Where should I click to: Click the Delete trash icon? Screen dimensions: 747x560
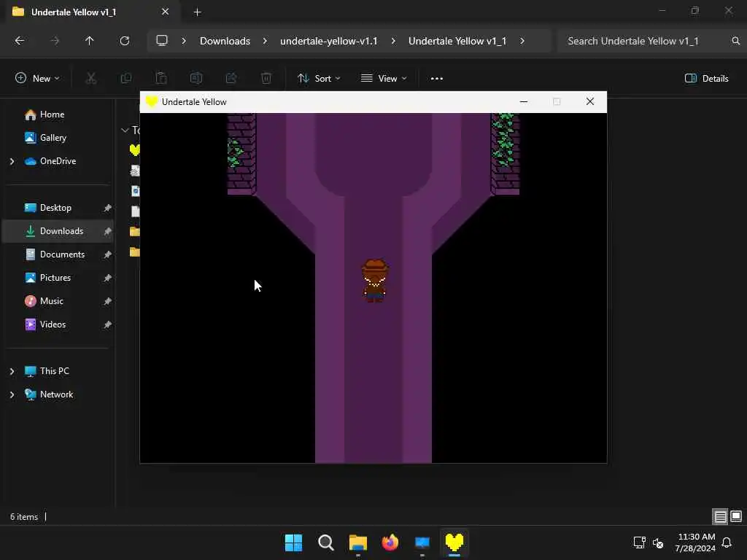tap(266, 78)
